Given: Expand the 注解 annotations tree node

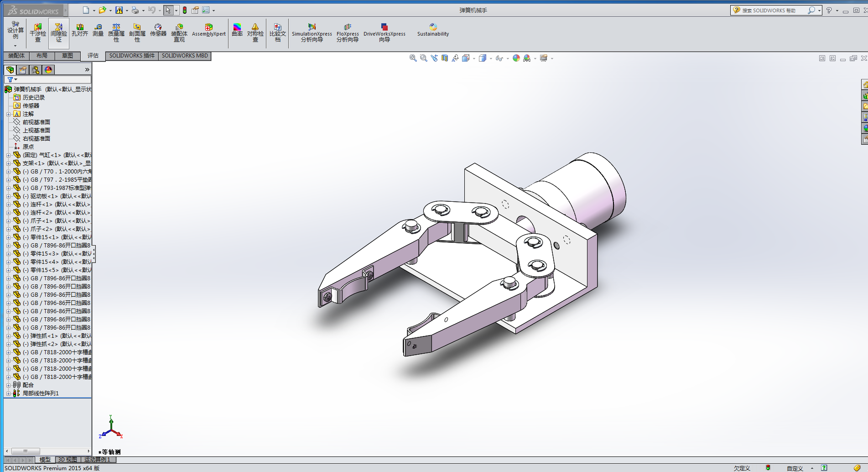Looking at the screenshot, I should point(8,114).
